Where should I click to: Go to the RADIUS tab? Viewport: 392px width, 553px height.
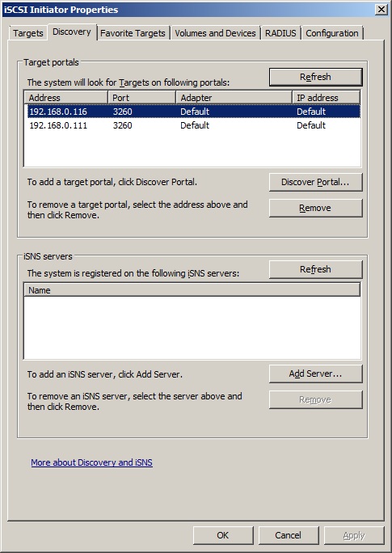tap(280, 33)
